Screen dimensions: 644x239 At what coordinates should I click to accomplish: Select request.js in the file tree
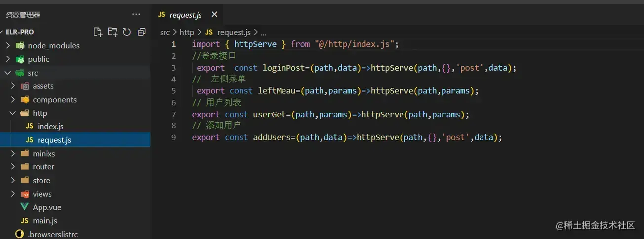click(x=54, y=140)
